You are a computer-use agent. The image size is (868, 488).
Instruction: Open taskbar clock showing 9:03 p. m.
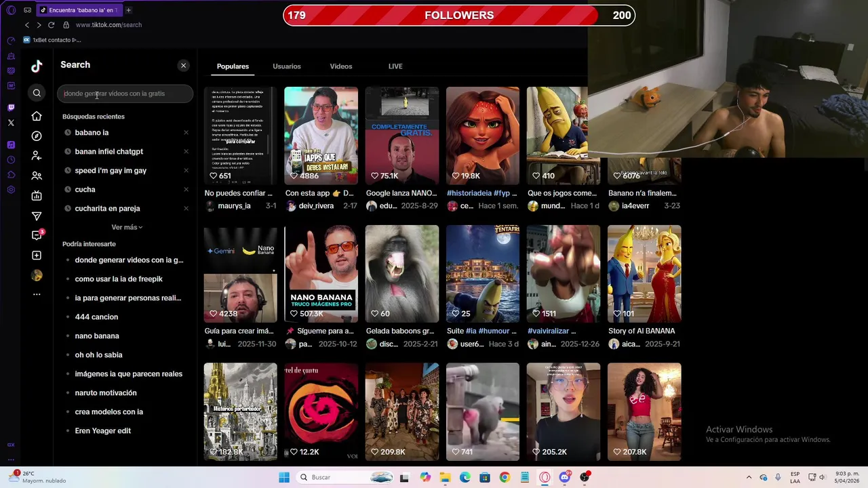[x=847, y=477]
